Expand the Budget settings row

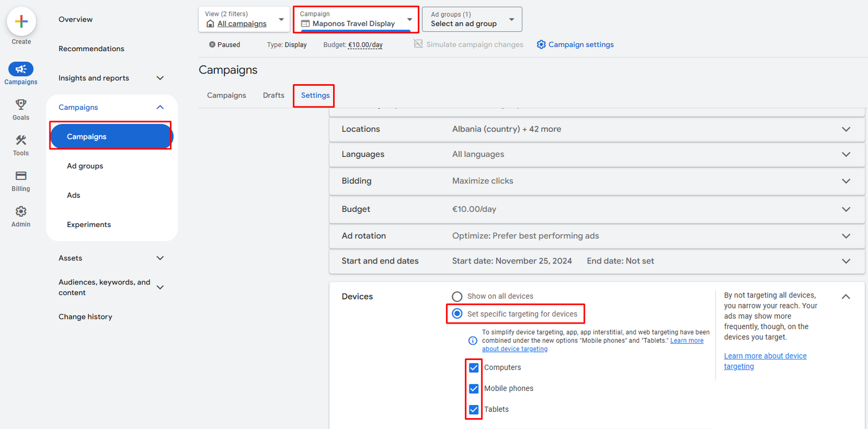click(x=597, y=209)
